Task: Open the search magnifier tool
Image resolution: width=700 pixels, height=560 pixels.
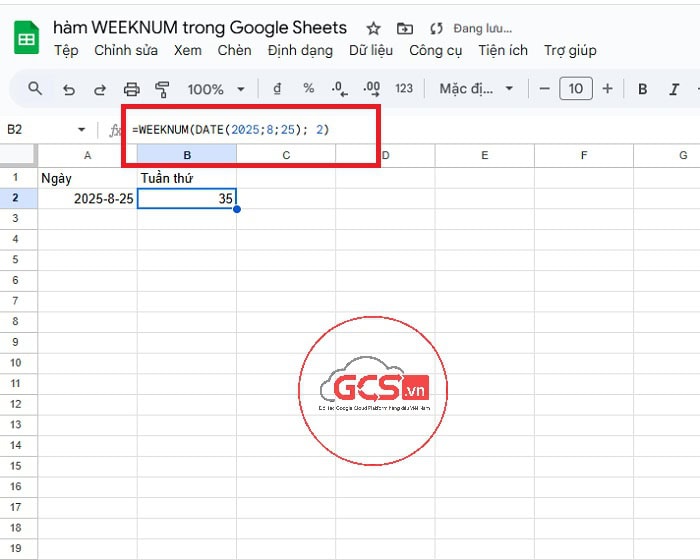Action: [x=35, y=89]
